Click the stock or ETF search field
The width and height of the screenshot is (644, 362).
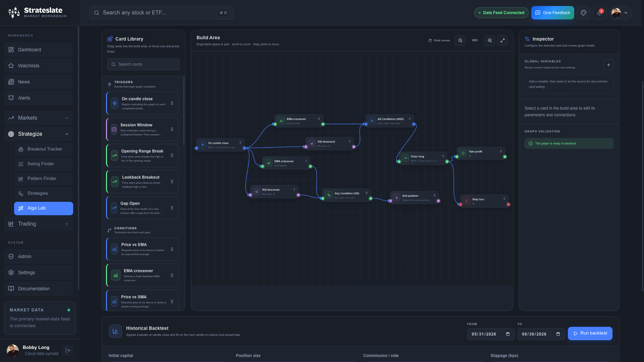tap(161, 13)
